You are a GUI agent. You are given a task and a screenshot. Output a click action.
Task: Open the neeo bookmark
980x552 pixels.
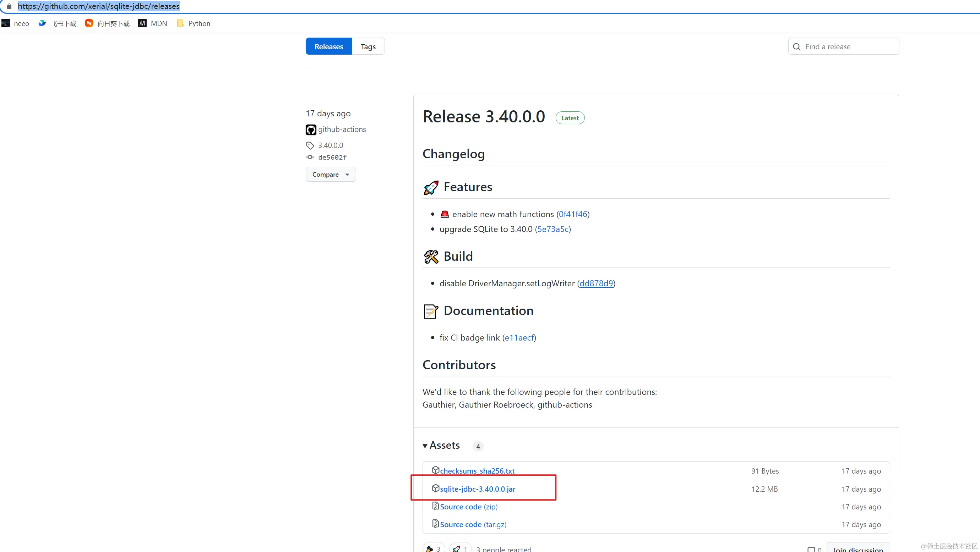coord(16,23)
